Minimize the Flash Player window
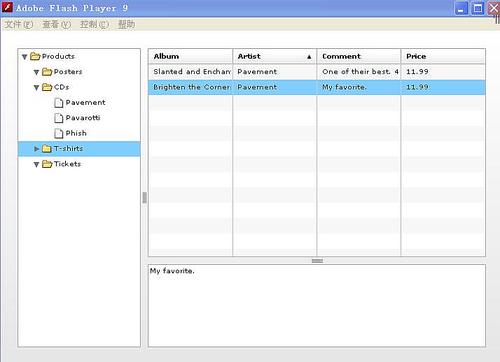This screenshot has width=500, height=362. click(x=461, y=9)
